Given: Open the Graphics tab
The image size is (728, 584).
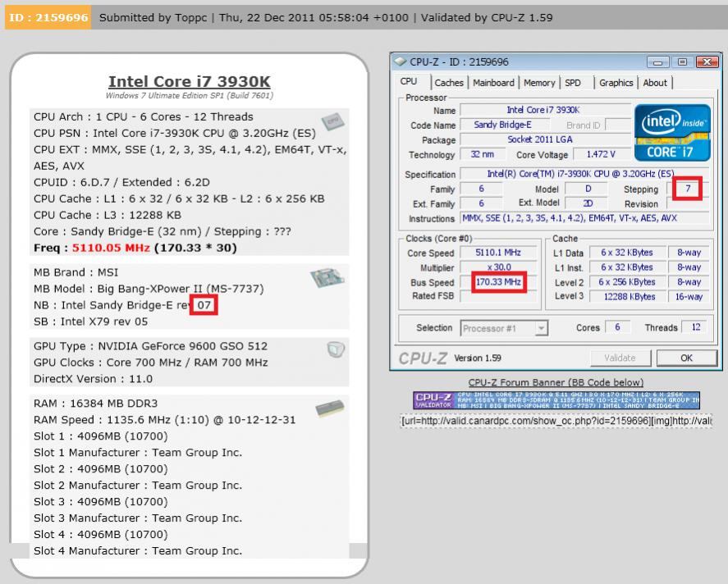Looking at the screenshot, I should 616,83.
